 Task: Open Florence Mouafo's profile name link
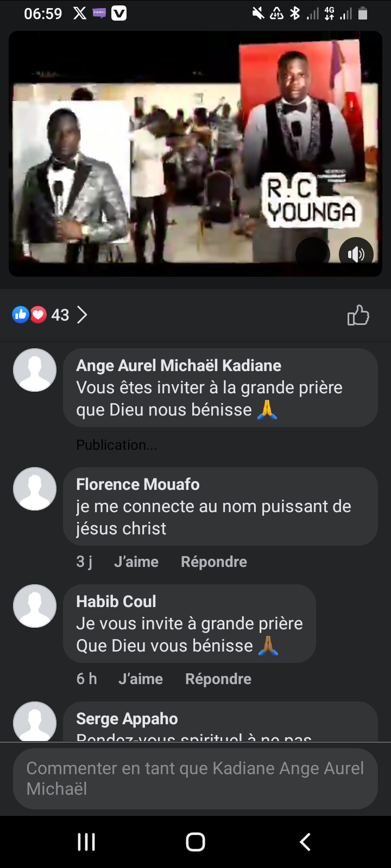pyautogui.click(x=138, y=484)
